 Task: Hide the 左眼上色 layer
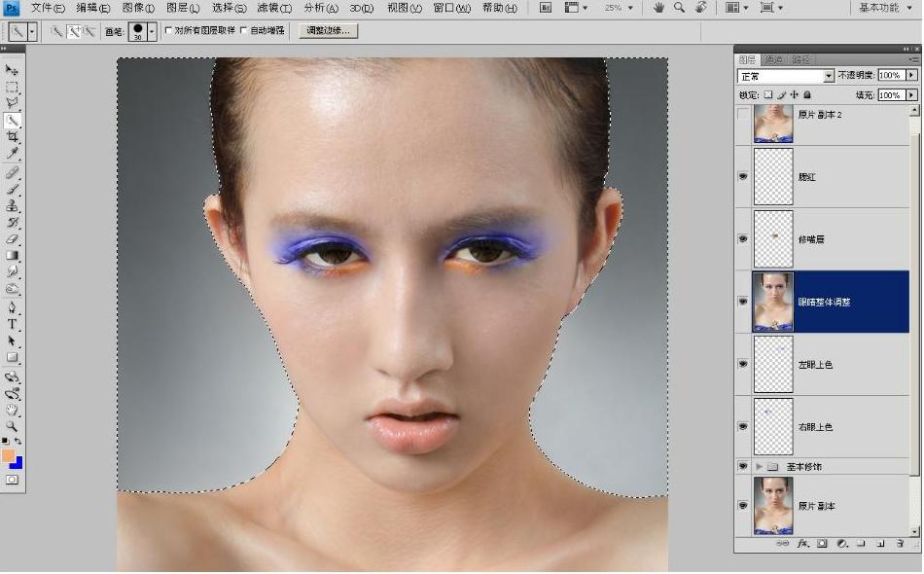tap(743, 364)
